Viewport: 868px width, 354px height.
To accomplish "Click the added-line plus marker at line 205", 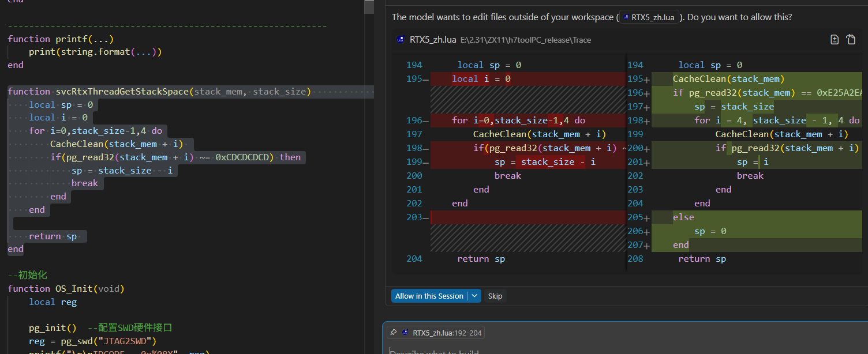I will pos(647,218).
